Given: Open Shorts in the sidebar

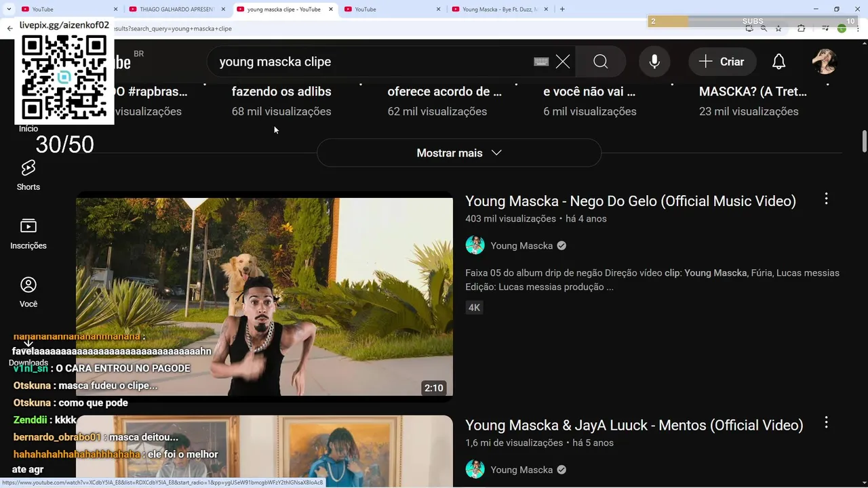Looking at the screenshot, I should 28,175.
